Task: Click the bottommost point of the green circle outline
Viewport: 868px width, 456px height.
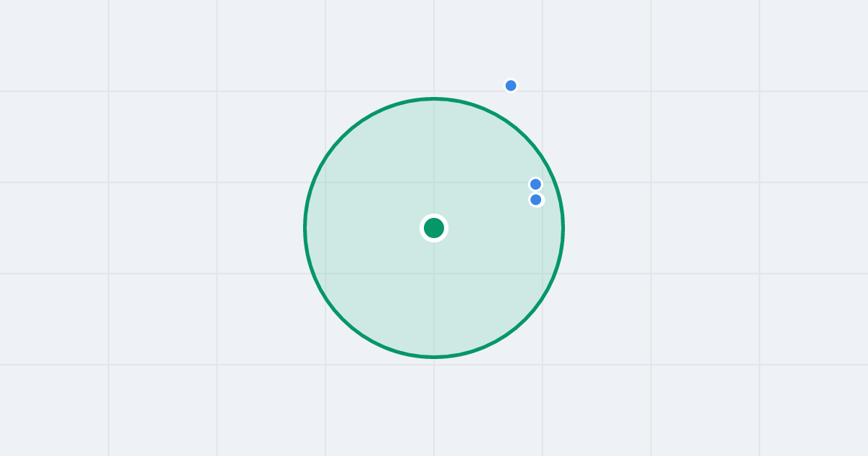Action: [x=434, y=357]
